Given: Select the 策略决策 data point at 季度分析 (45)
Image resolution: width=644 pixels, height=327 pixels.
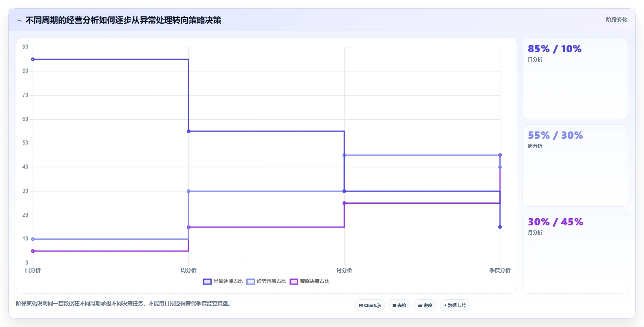Looking at the screenshot, I should tap(500, 155).
